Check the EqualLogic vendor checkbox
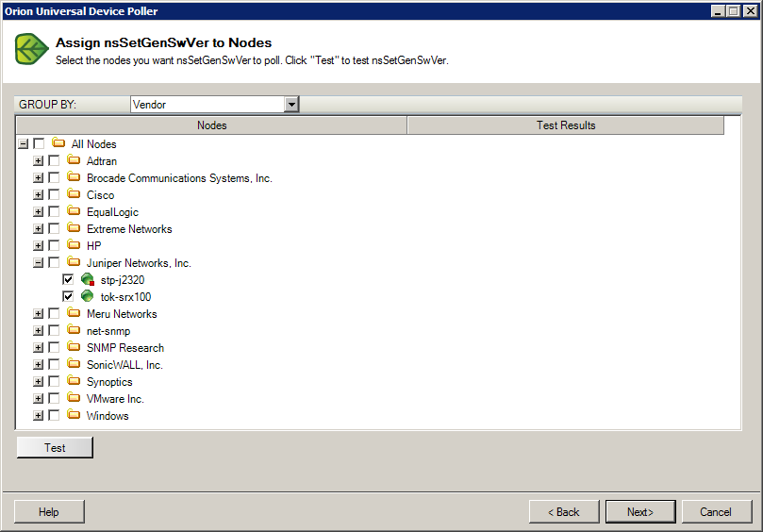 [x=54, y=211]
